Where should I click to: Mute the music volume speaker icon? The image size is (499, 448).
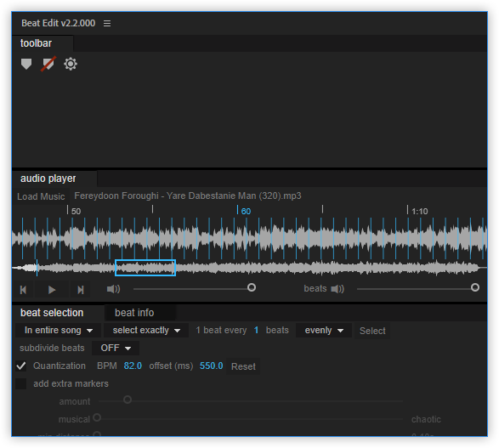[x=113, y=289]
